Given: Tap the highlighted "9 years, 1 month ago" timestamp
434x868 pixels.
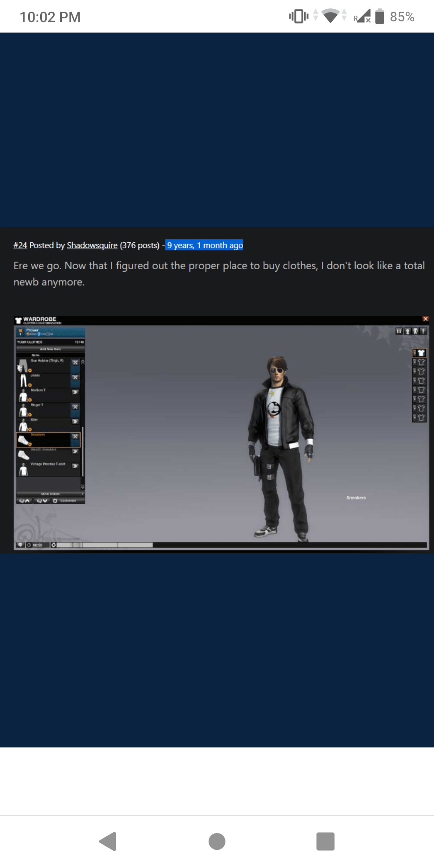Looking at the screenshot, I should click(204, 245).
